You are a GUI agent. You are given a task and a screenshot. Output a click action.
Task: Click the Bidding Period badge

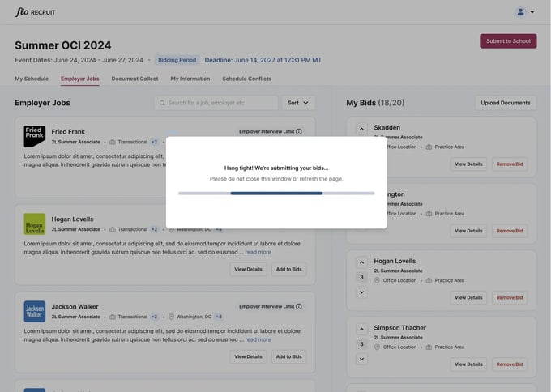click(x=177, y=60)
